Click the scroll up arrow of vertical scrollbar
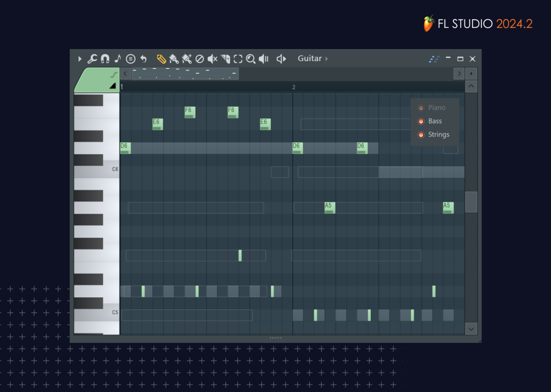This screenshot has width=551, height=392. coord(471,87)
